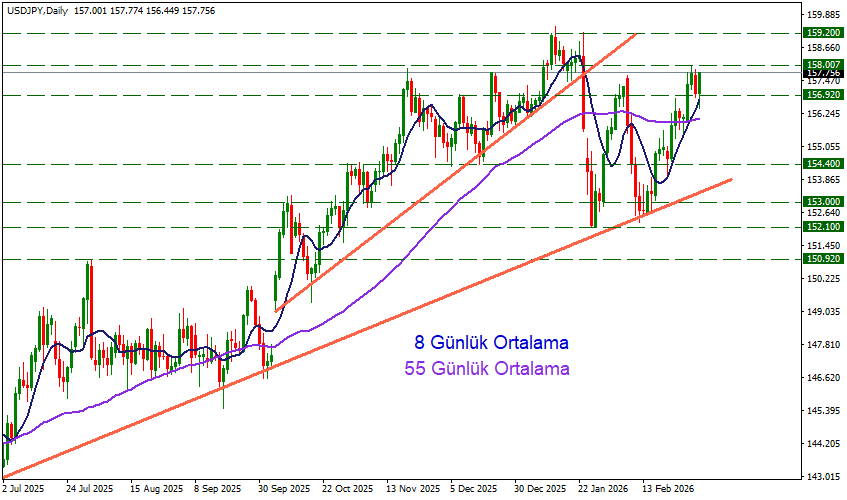Select the 8 Jul 2025 date label
This screenshot has width=847, height=500.
(24, 490)
